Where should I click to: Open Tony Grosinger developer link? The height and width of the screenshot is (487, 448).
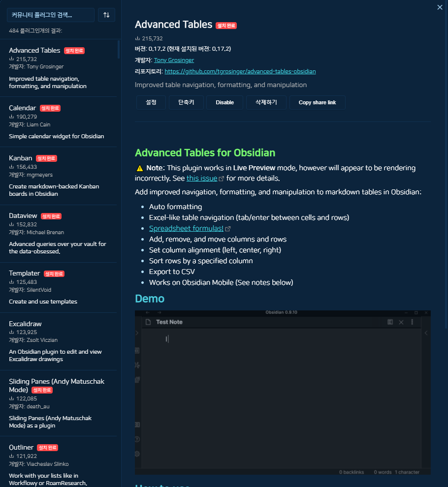pos(174,60)
